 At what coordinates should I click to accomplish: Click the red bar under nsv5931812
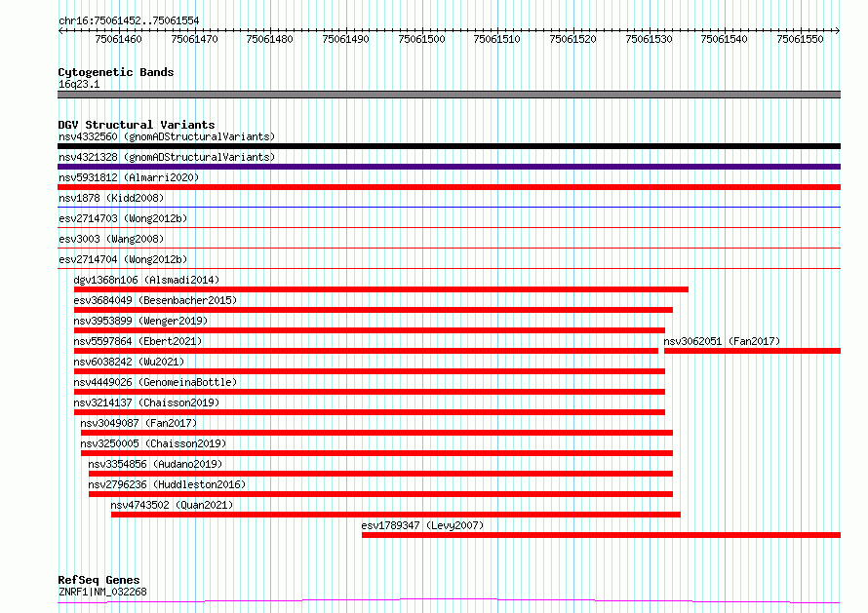click(x=449, y=187)
